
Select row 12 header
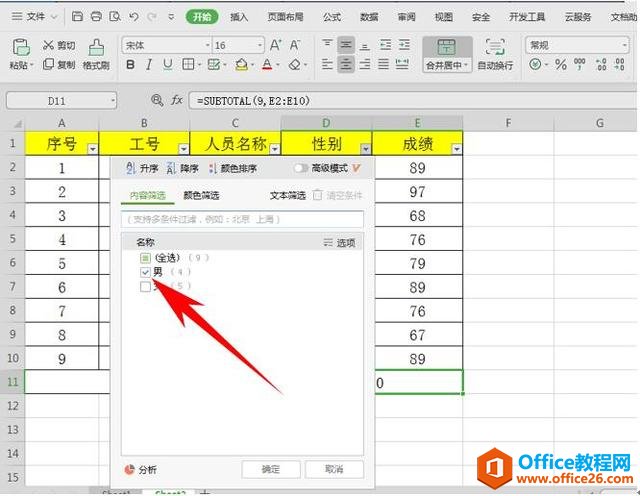(13, 406)
